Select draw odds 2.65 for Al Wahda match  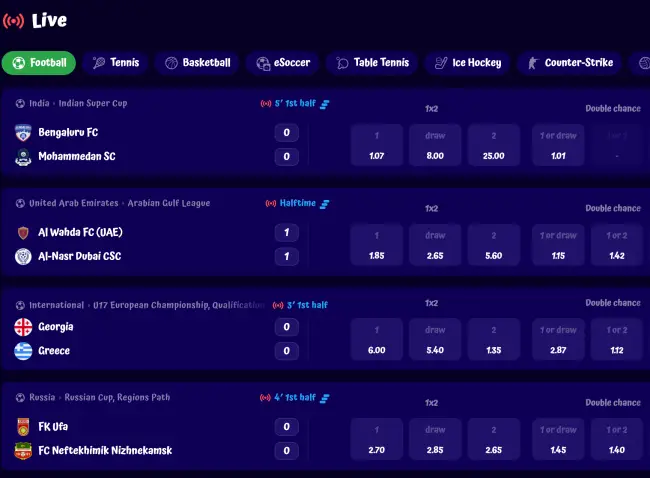[x=435, y=245]
